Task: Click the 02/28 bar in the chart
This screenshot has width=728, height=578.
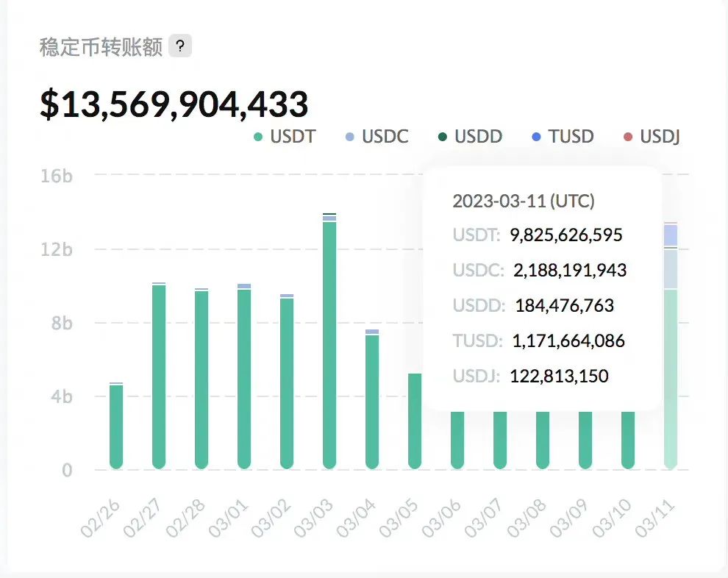Action: (x=201, y=379)
